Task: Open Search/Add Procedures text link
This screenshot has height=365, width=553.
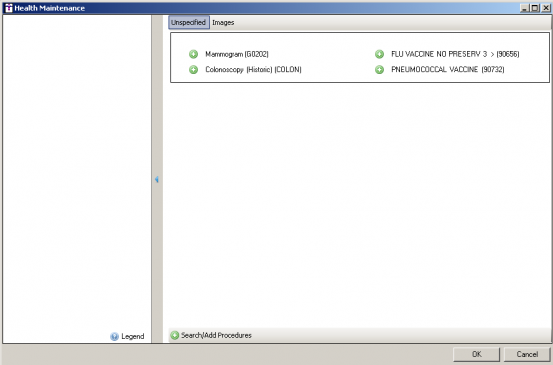Action: click(216, 335)
